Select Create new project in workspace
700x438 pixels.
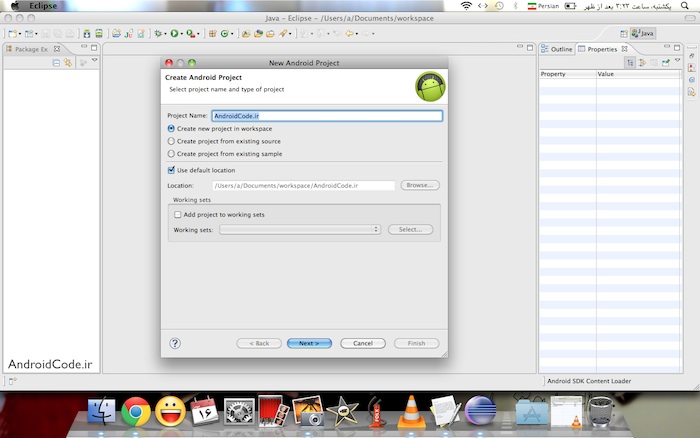click(171, 128)
